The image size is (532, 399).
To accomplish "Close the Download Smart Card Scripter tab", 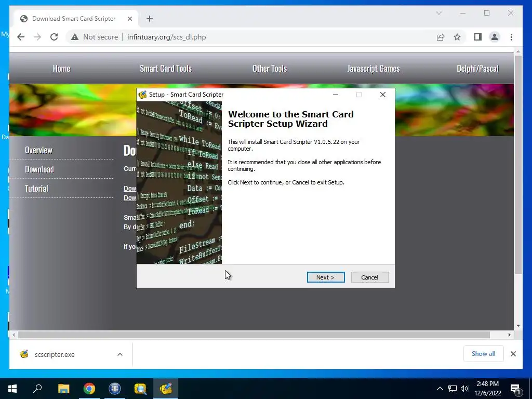I will (129, 19).
